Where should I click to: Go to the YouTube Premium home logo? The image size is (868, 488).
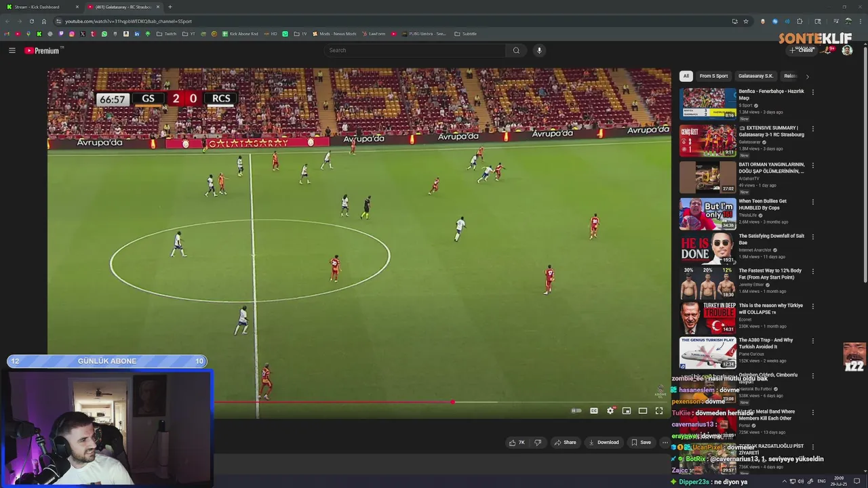42,50
